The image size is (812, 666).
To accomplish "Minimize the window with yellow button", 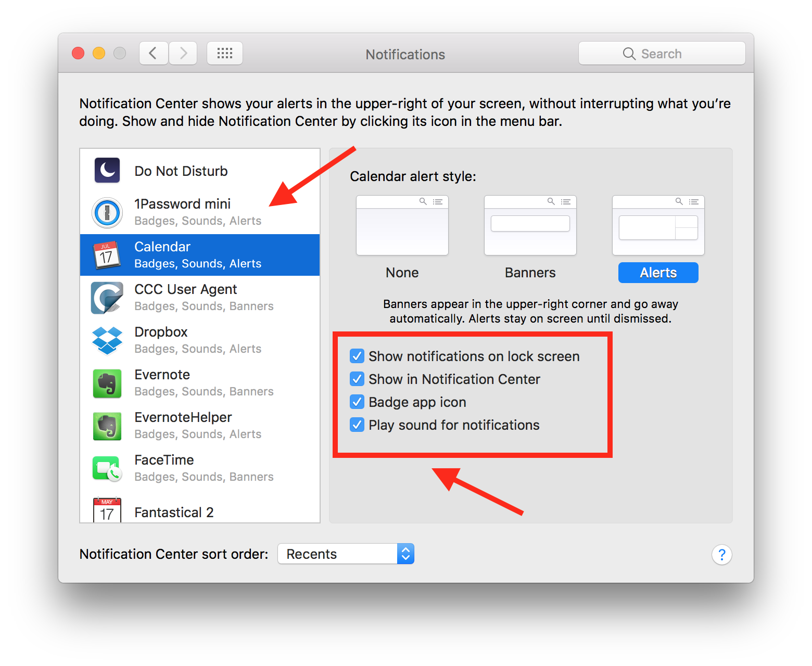I will (x=99, y=53).
